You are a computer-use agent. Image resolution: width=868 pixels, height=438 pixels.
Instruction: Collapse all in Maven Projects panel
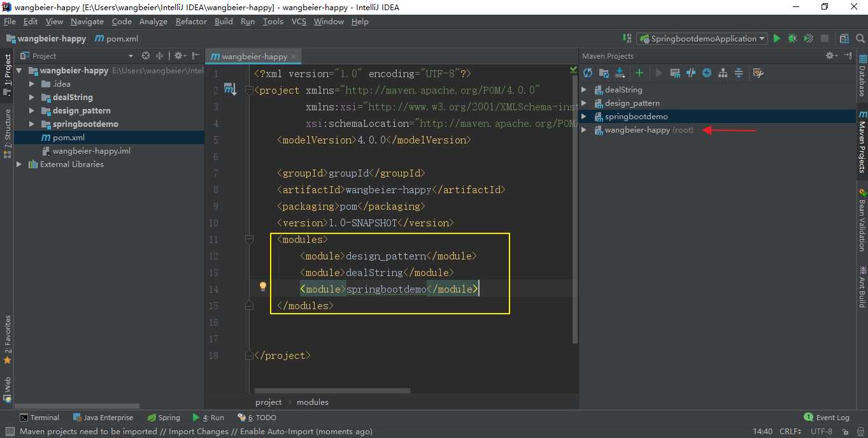739,73
